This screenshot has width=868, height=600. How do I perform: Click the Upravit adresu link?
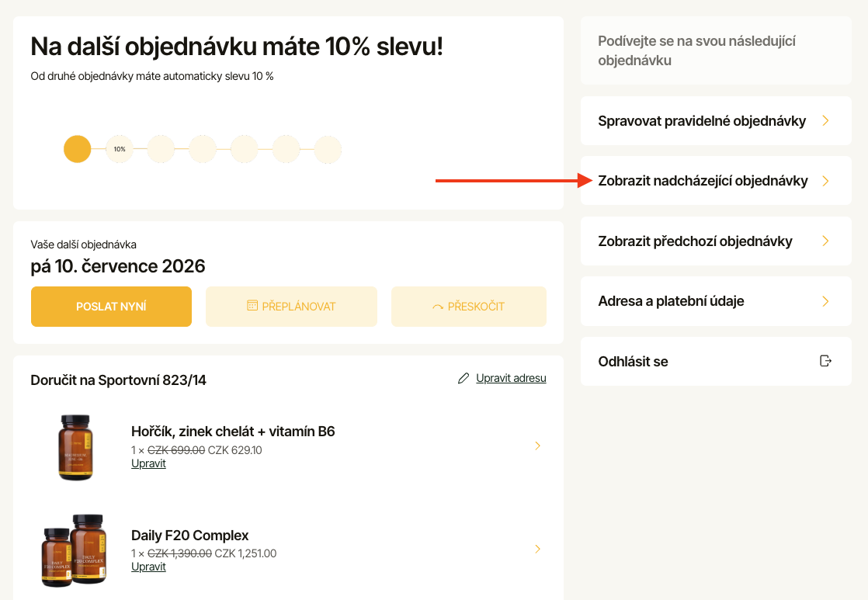[x=511, y=378]
